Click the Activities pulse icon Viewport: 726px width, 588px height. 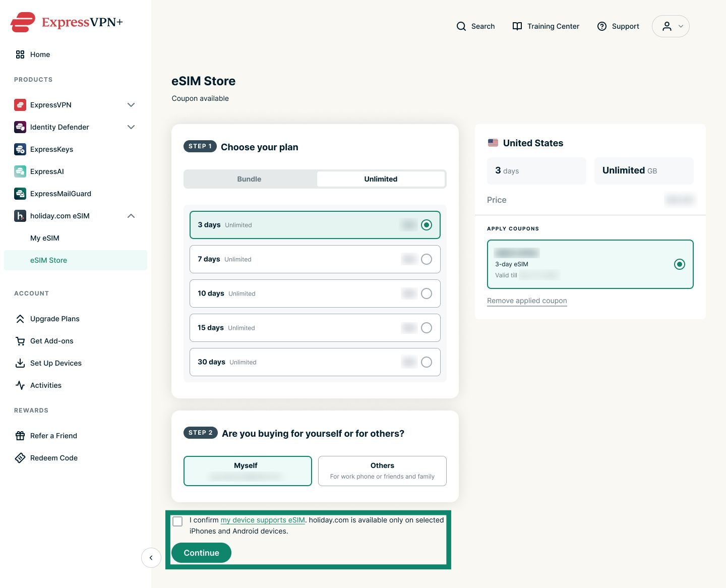tap(20, 385)
